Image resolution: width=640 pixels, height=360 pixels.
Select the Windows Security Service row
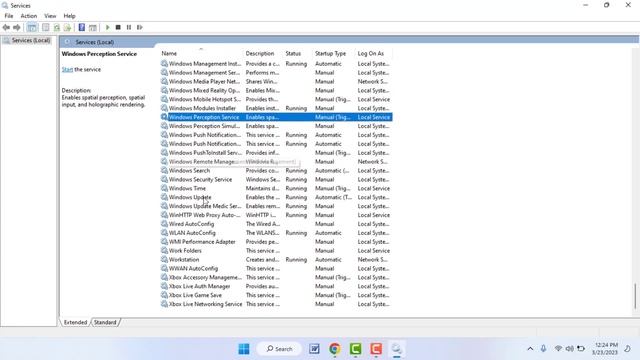276,180
